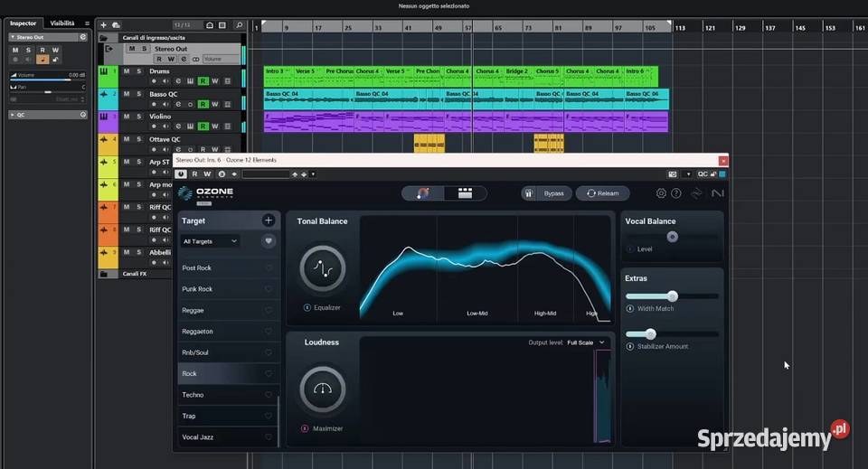The height and width of the screenshot is (469, 868).
Task: Click Inspector QC section settings icon
Action: [x=83, y=115]
